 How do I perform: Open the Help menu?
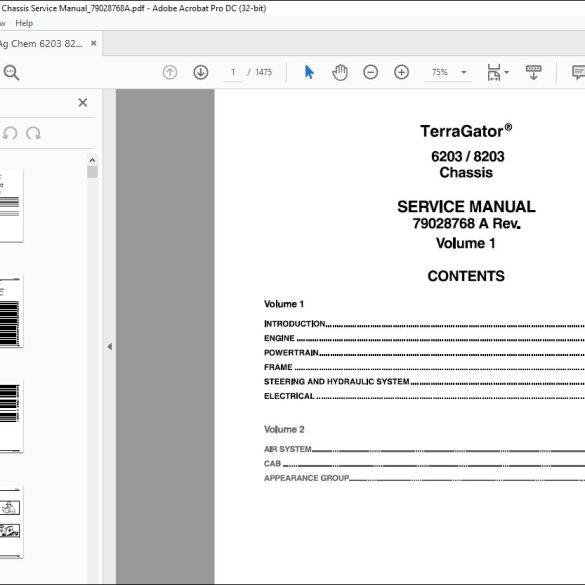(24, 23)
